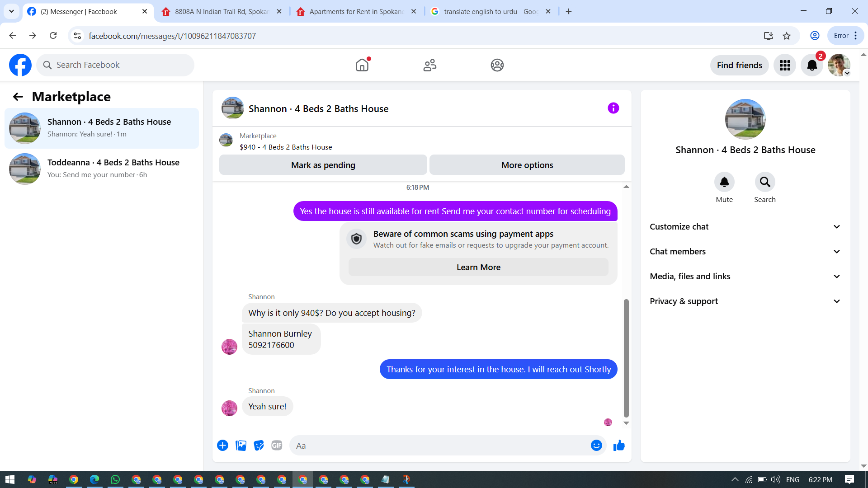Select the Messenger Facebook tab
Viewport: 868px width, 488px height.
pyautogui.click(x=88, y=12)
